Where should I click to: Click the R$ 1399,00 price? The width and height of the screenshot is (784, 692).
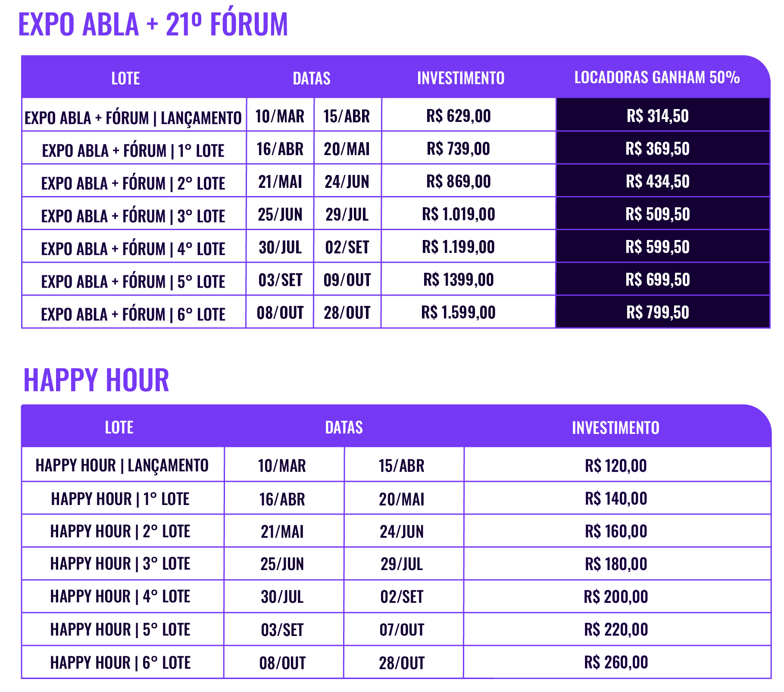coord(459,280)
